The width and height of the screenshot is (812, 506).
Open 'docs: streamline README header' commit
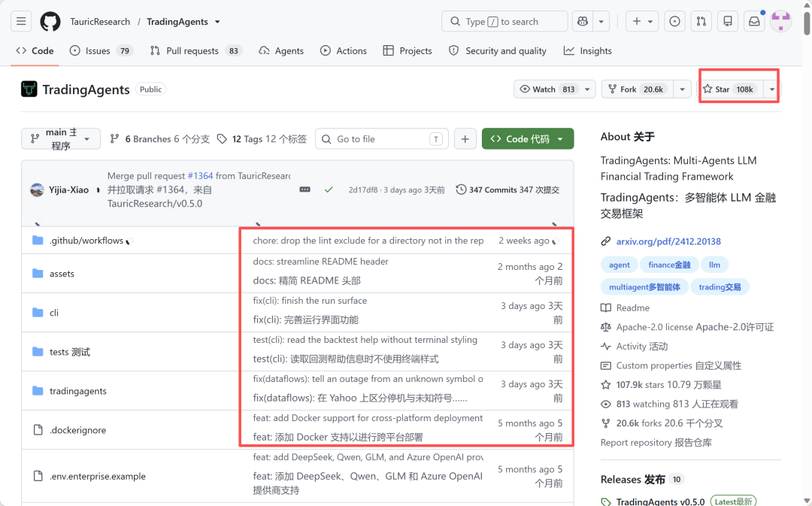320,262
